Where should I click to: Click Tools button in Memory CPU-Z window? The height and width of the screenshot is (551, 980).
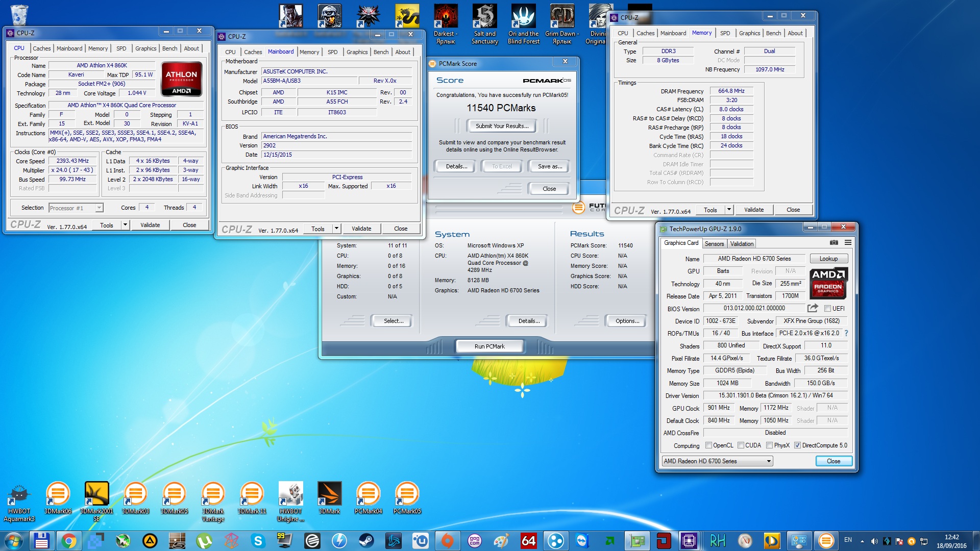pos(710,210)
